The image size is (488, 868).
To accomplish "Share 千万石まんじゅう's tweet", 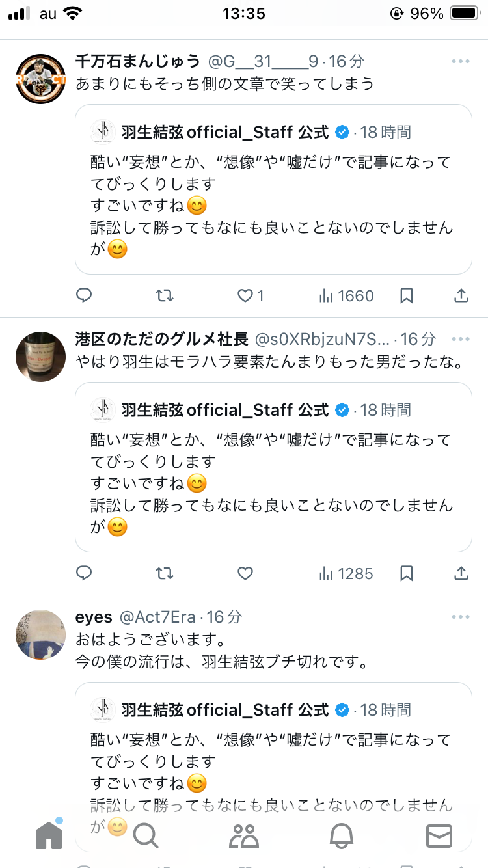I will pos(461,296).
